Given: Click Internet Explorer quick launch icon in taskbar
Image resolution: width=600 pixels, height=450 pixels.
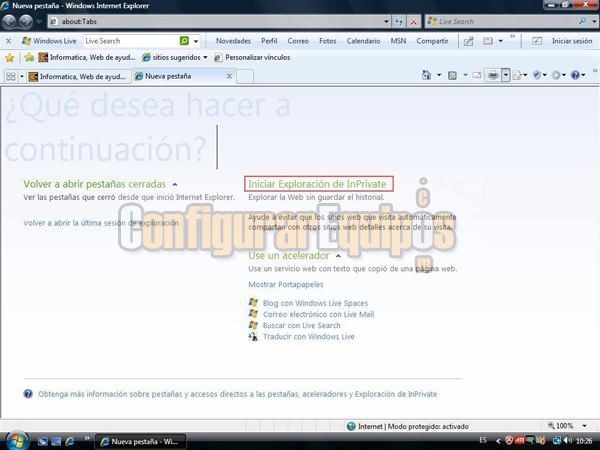Looking at the screenshot, I should pos(70,442).
